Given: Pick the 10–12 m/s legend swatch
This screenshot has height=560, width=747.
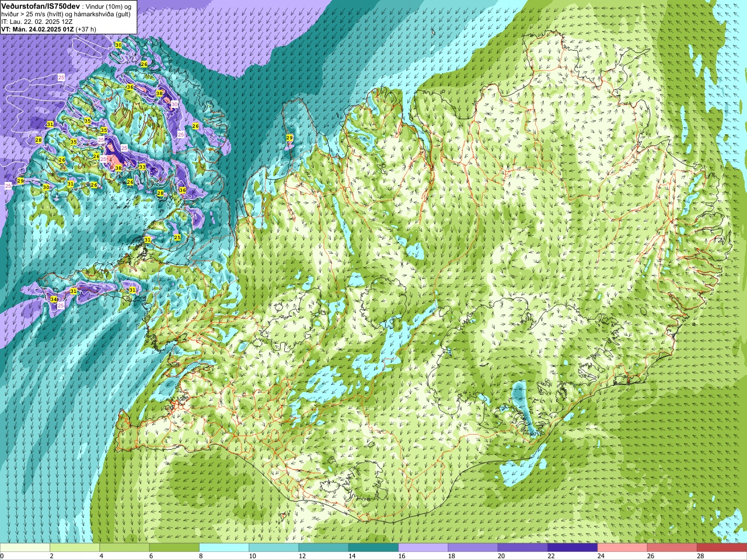Looking at the screenshot, I should (274, 548).
